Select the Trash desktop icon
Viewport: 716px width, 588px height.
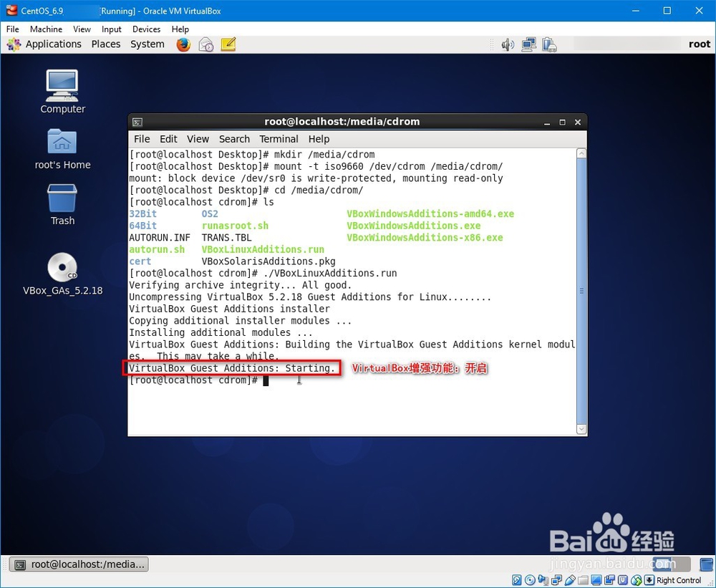click(x=62, y=204)
